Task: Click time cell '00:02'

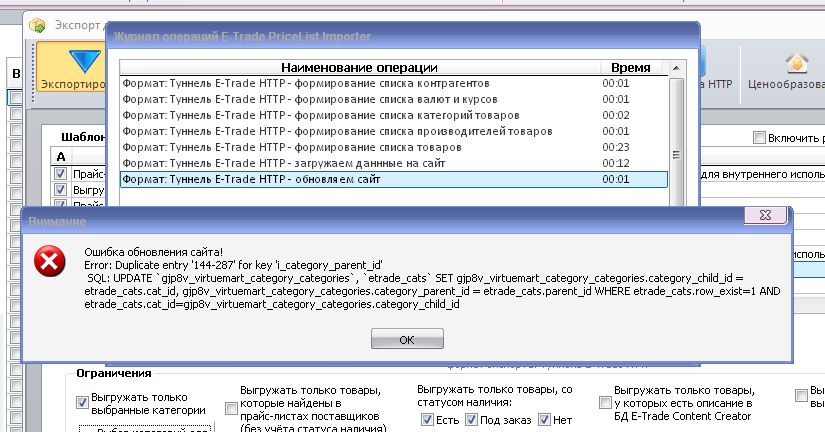Action: pos(616,115)
